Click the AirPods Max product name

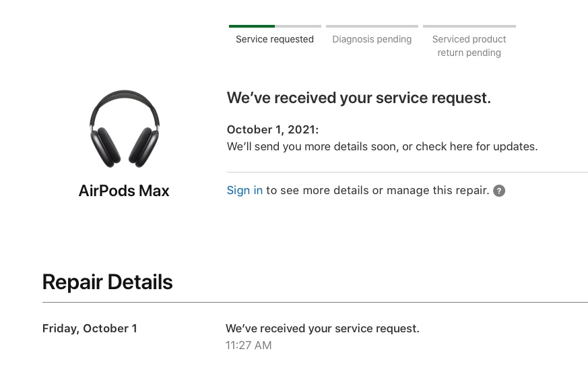[x=124, y=191]
